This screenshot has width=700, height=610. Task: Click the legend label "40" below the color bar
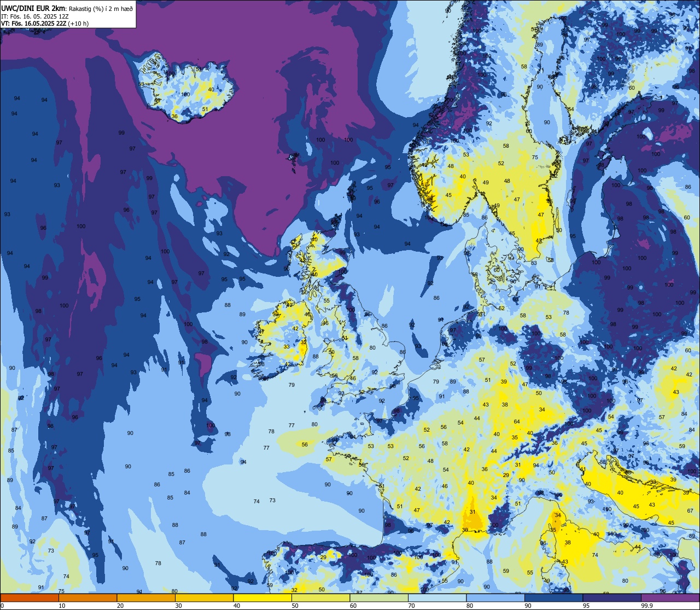(x=237, y=606)
